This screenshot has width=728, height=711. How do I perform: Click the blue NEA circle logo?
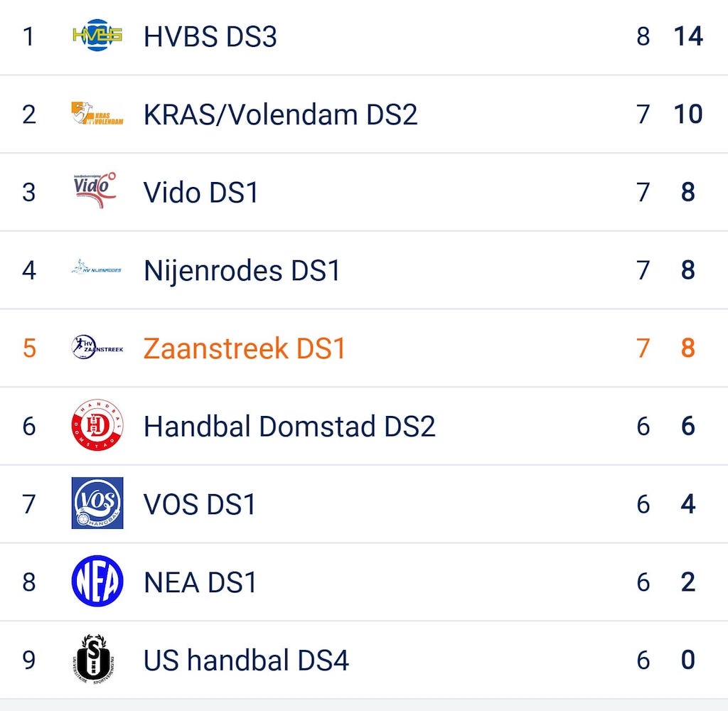pos(97,582)
